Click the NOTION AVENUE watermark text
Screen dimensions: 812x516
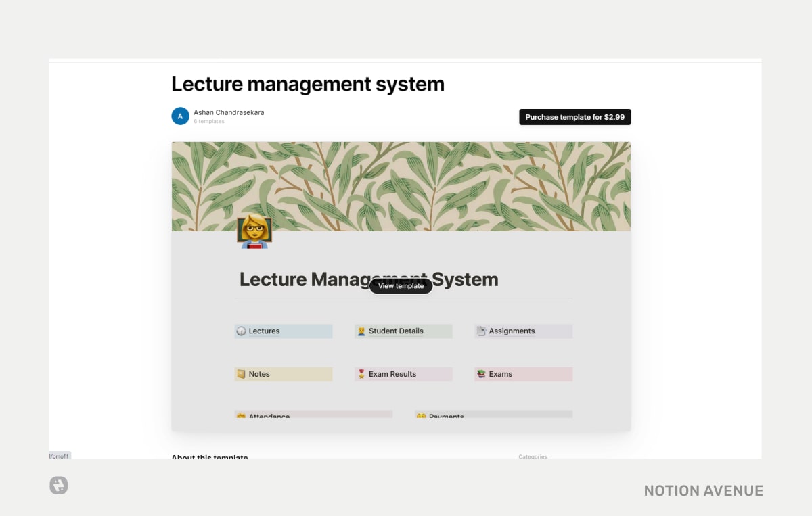[x=703, y=490]
